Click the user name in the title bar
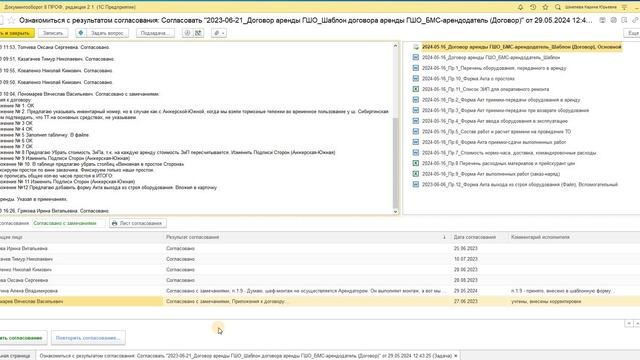 (591, 7)
